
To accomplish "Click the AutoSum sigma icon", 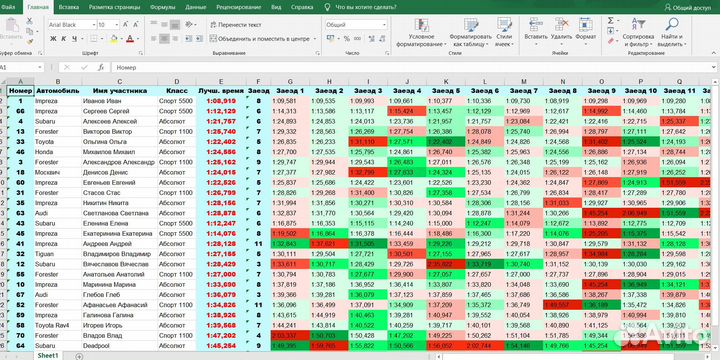I will point(611,21).
